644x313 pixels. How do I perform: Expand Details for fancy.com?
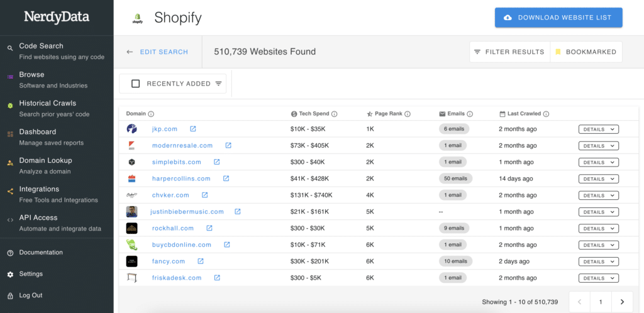[599, 261]
